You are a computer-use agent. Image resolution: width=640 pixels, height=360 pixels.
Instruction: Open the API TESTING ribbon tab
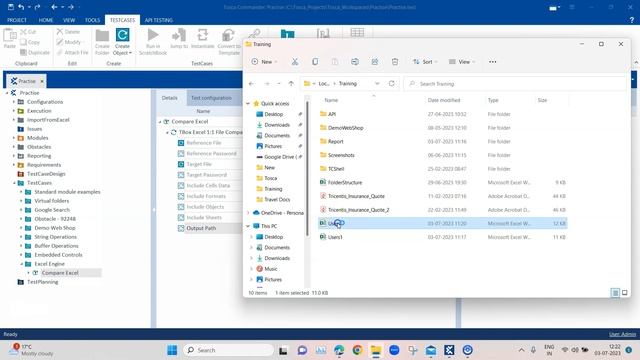pos(159,20)
